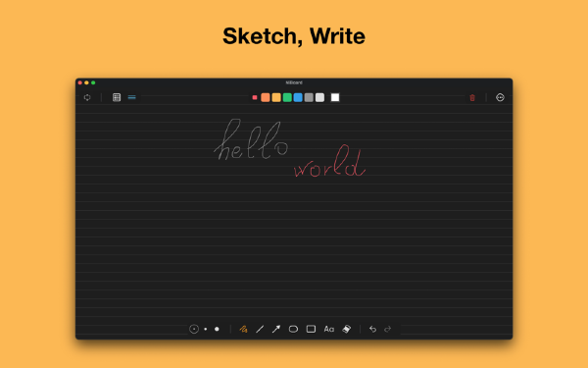Choose the small dot stroke size
The width and height of the screenshot is (588, 368).
[206, 329]
